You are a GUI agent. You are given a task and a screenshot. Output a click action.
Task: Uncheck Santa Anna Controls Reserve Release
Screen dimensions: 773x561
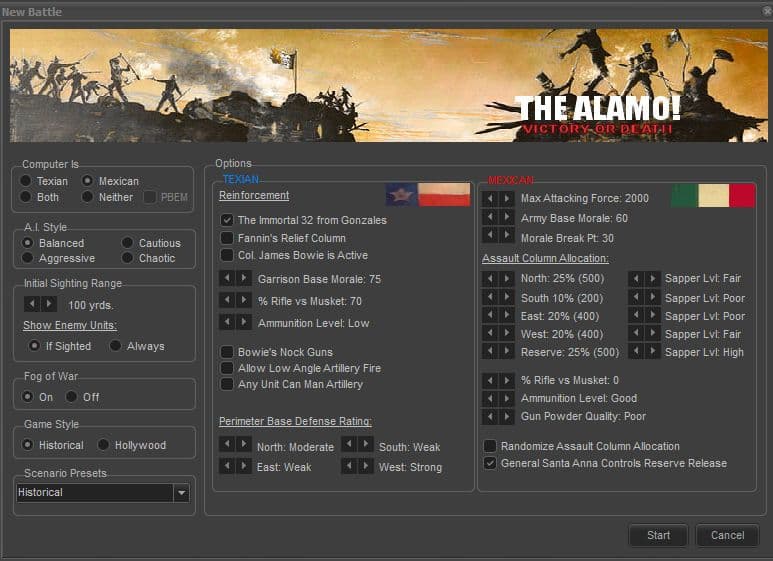pyautogui.click(x=490, y=463)
